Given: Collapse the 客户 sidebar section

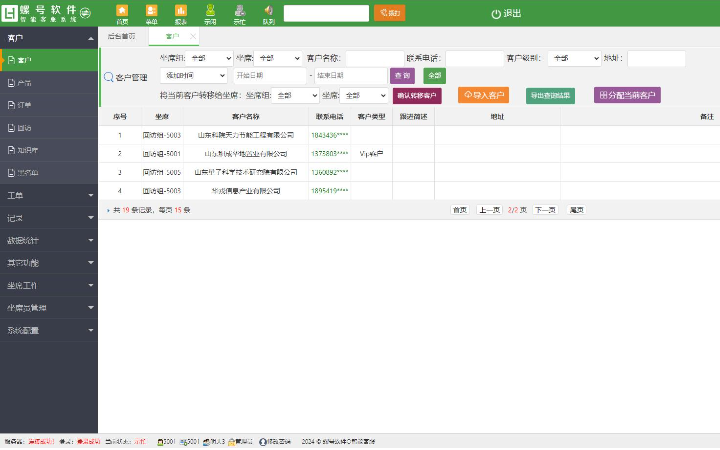Looking at the screenshot, I should coord(49,38).
